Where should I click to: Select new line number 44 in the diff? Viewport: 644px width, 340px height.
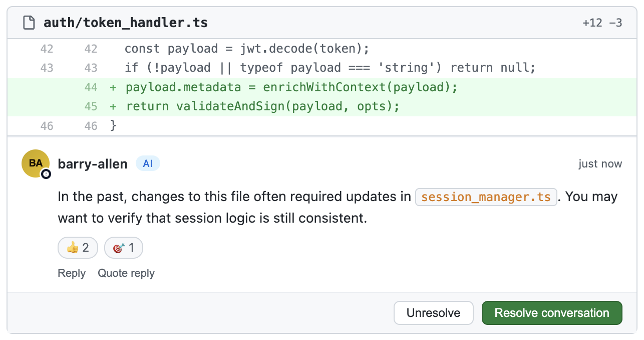tap(91, 87)
